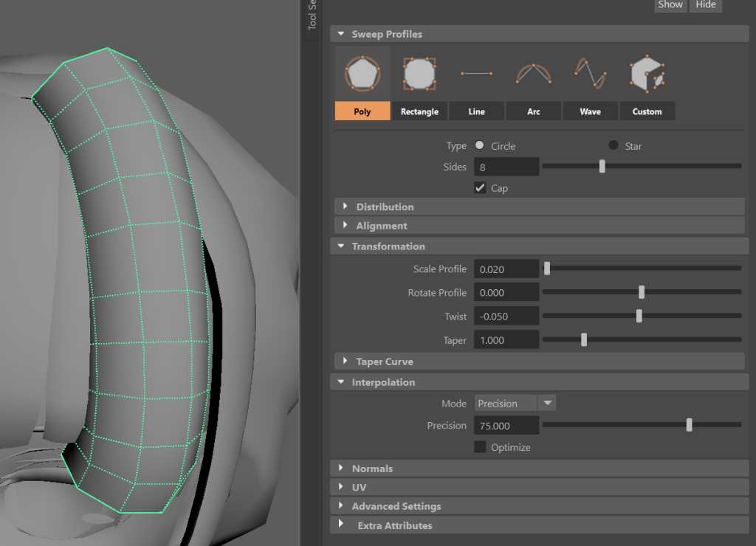Select the Wave profile icon
Image resolution: width=756 pixels, height=546 pixels.
pyautogui.click(x=590, y=74)
